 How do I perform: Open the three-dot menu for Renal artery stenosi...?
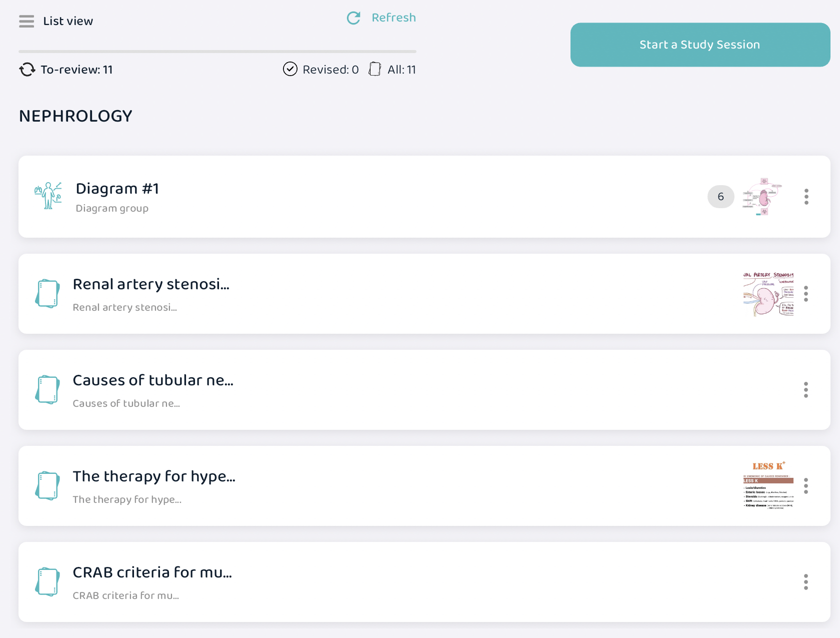tap(806, 294)
